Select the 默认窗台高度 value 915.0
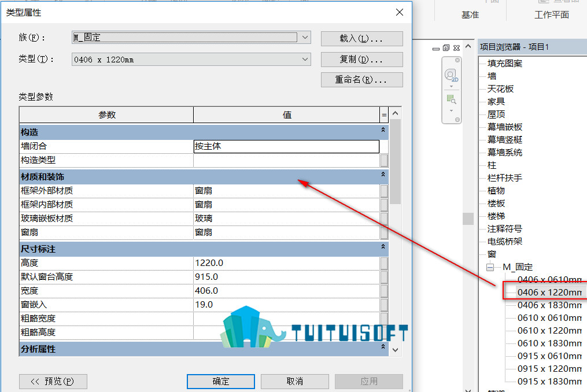 tap(286, 277)
